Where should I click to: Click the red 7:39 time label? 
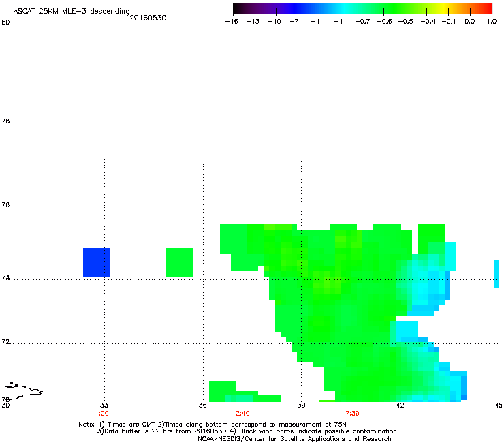tap(352, 414)
